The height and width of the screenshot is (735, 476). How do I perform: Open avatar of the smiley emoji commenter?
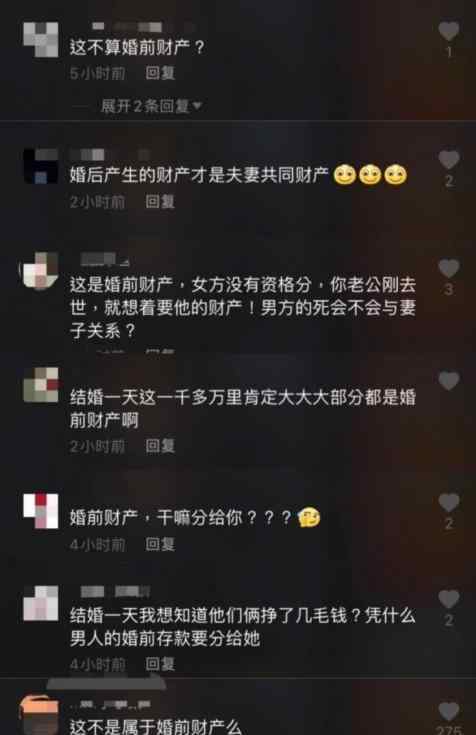click(x=41, y=166)
